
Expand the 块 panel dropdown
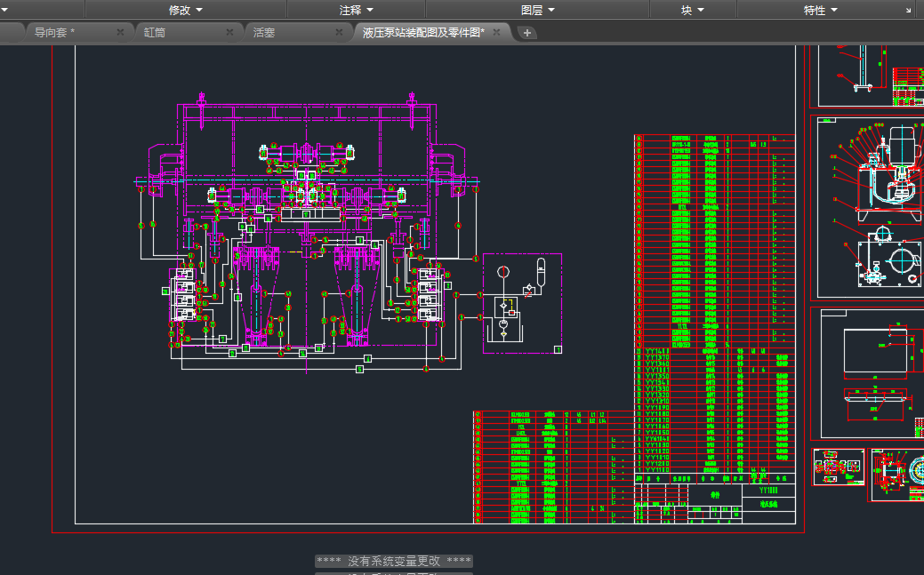point(693,10)
